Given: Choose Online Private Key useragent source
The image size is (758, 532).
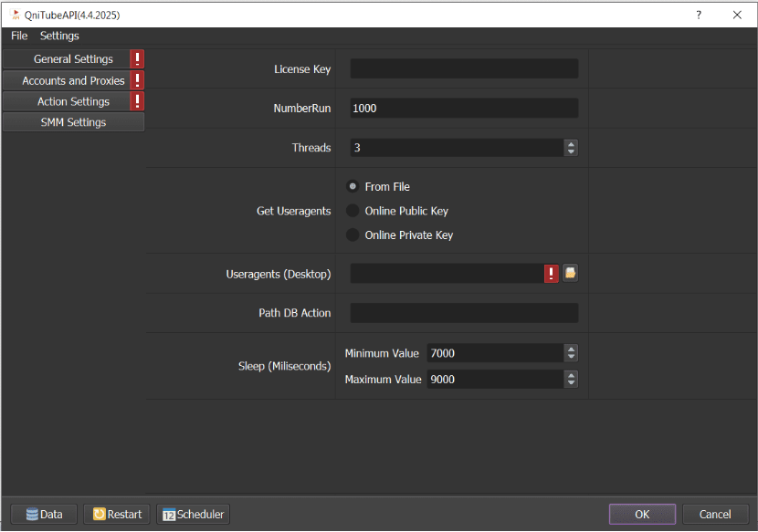Looking at the screenshot, I should point(353,235).
